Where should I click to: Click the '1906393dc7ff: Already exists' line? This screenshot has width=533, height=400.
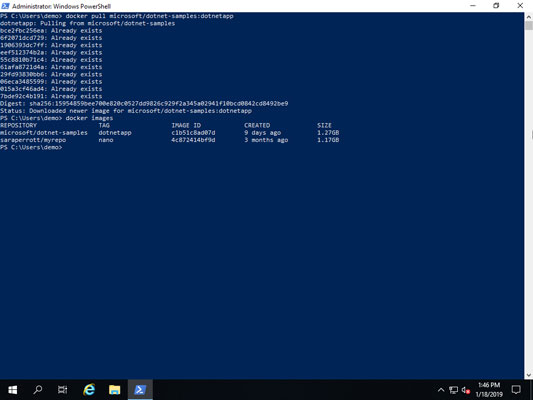[x=51, y=45]
